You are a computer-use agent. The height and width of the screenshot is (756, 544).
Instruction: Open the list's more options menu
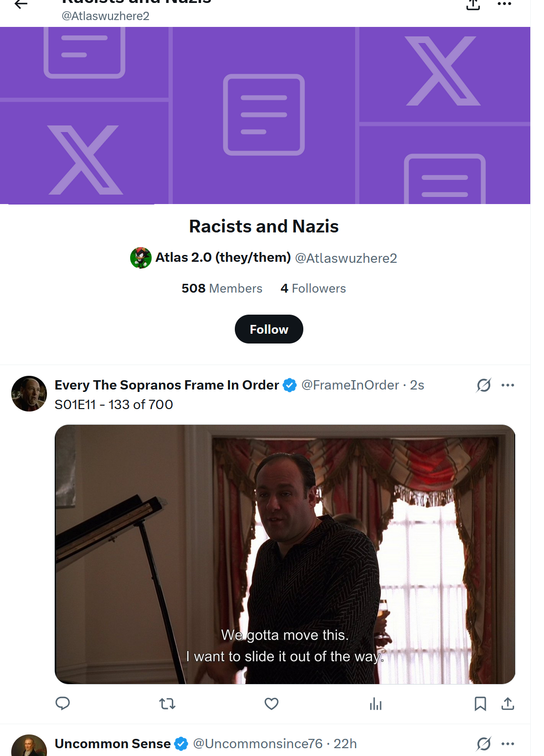click(x=504, y=4)
